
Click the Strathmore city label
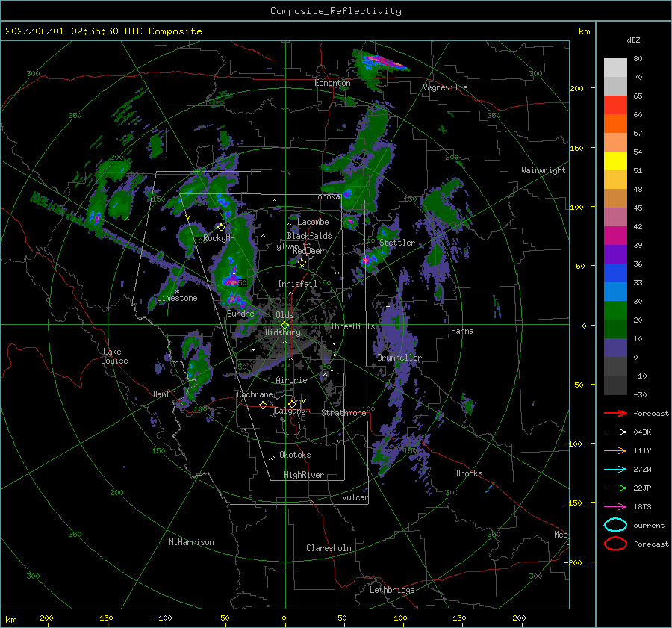[343, 413]
